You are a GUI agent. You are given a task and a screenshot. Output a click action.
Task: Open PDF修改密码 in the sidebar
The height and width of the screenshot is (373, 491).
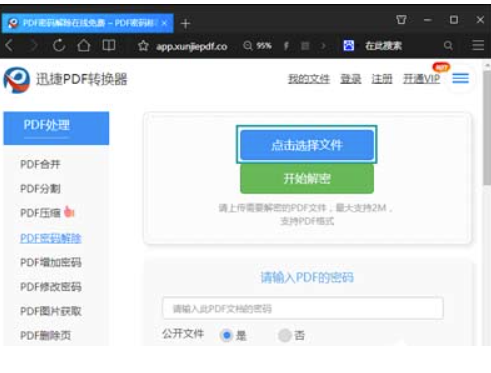51,287
